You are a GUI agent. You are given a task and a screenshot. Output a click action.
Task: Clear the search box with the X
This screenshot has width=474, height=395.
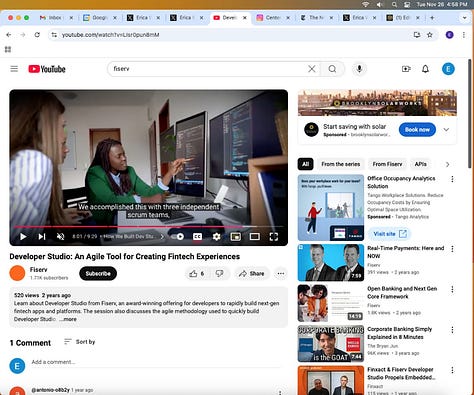click(312, 69)
